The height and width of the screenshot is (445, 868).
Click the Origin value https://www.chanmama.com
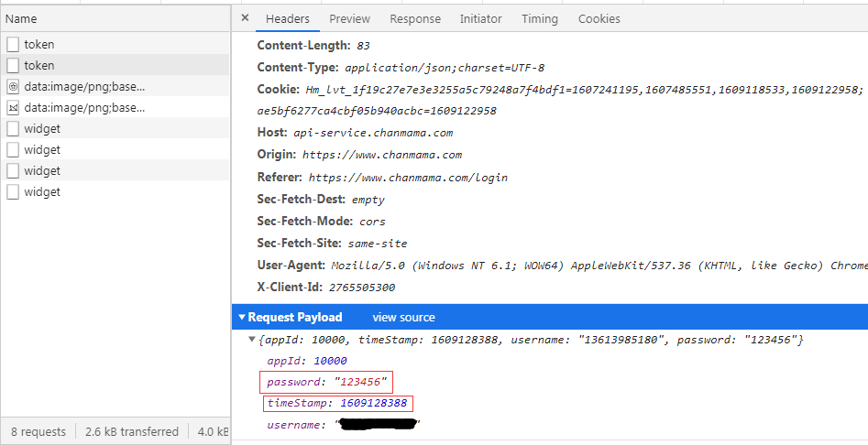pyautogui.click(x=382, y=155)
